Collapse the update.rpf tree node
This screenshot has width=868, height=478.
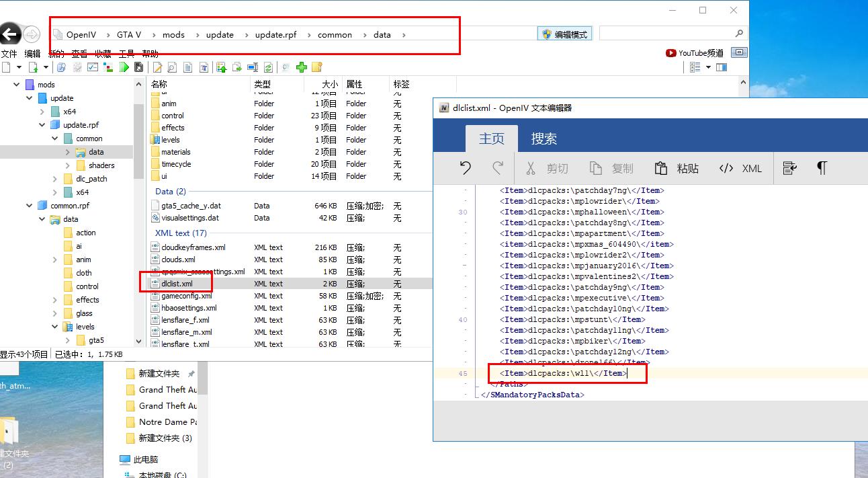point(42,125)
